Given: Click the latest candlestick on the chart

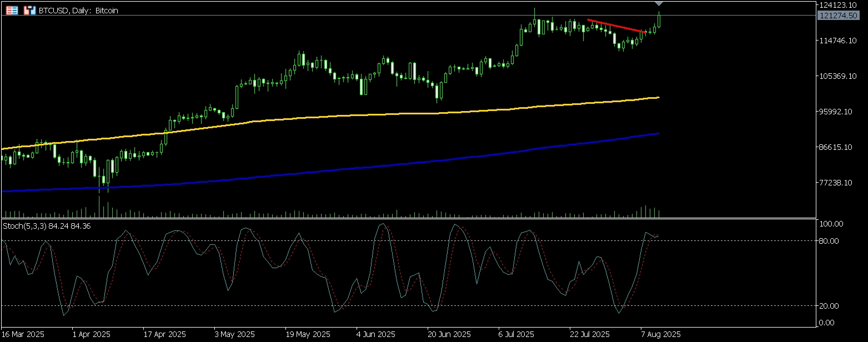Looking at the screenshot, I should pyautogui.click(x=659, y=20).
